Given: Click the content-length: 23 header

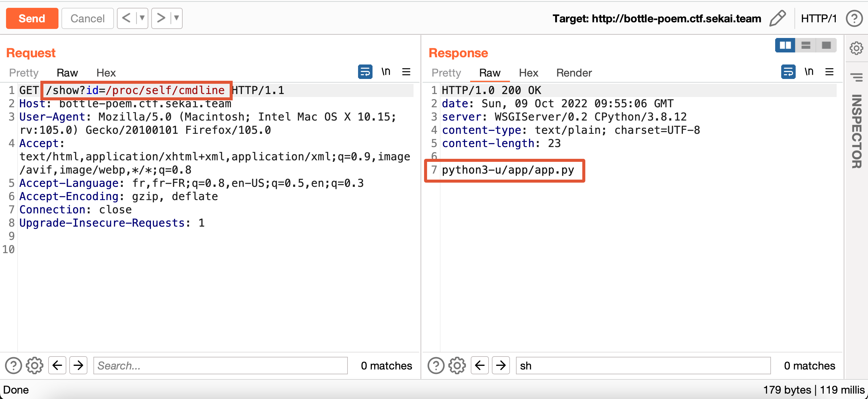Looking at the screenshot, I should coord(502,143).
